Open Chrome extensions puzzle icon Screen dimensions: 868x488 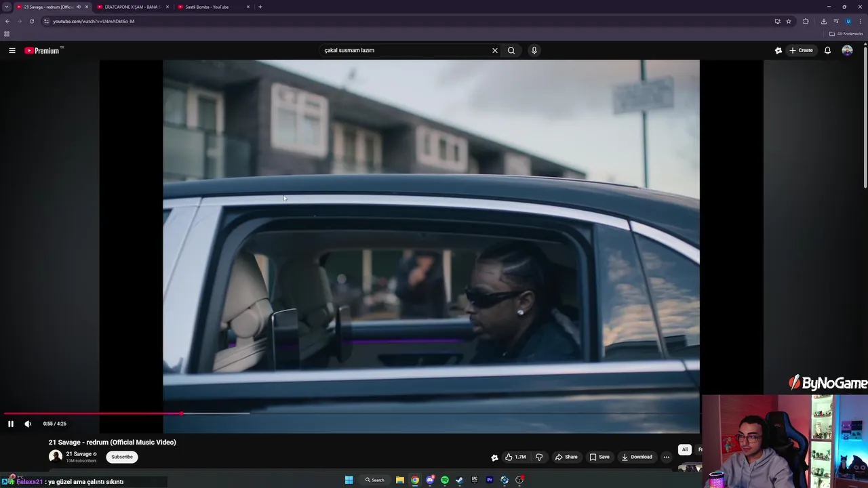(806, 21)
